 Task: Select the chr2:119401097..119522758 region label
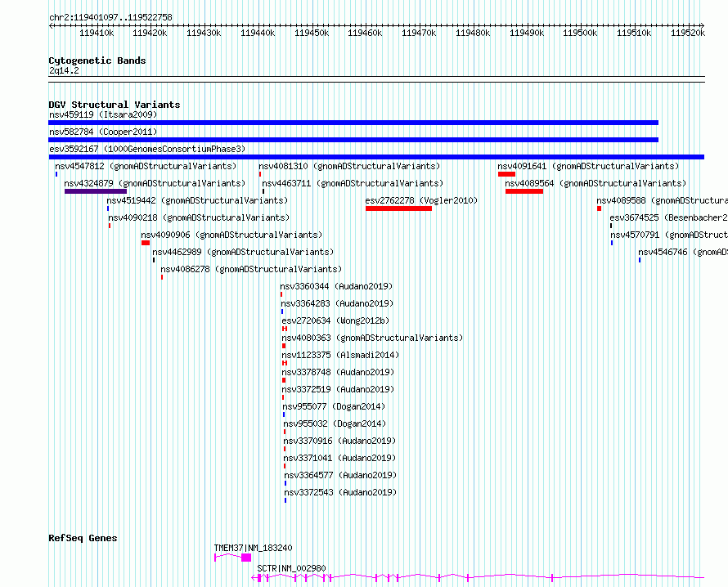(110, 17)
